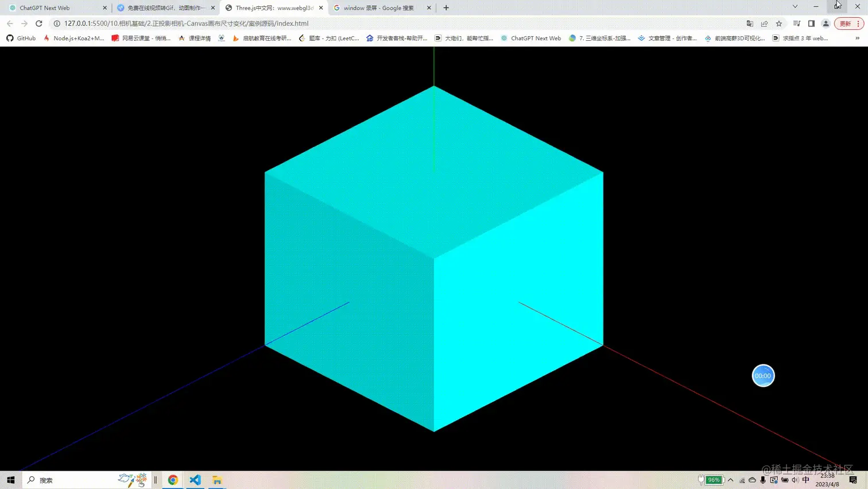The height and width of the screenshot is (489, 868).
Task: Click the translate page icon in address bar
Action: pyautogui.click(x=750, y=24)
